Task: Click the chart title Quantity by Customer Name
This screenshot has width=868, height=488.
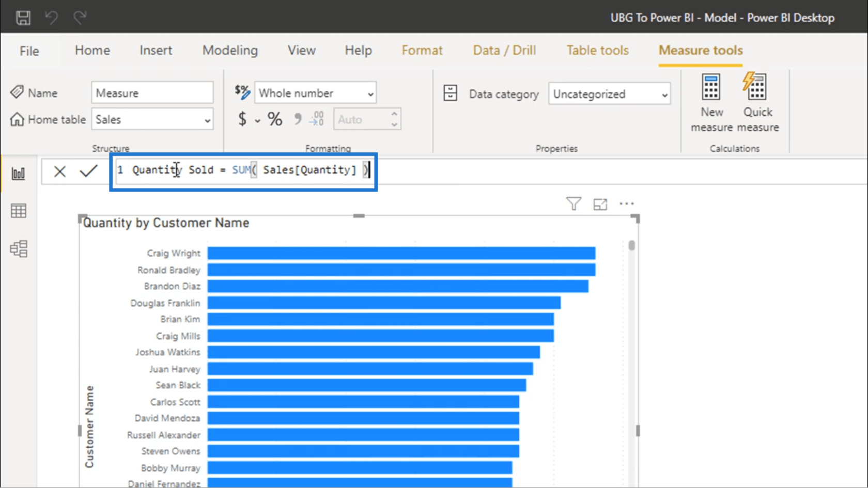Action: click(166, 223)
